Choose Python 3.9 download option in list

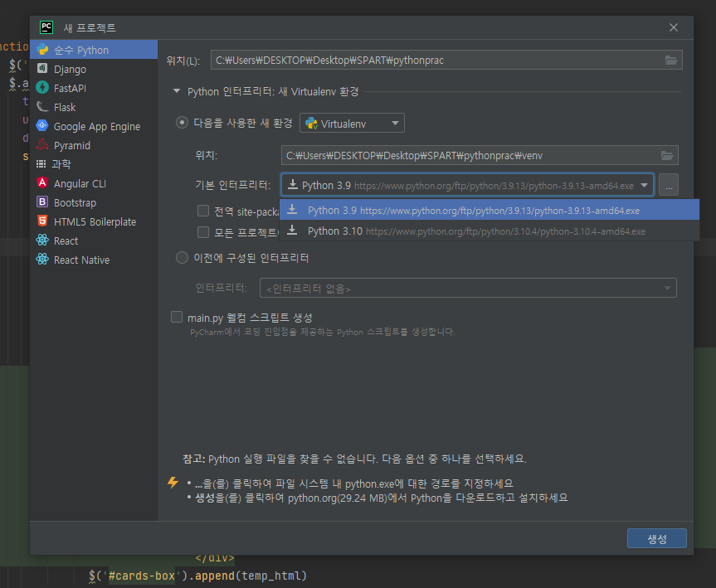tap(490, 210)
